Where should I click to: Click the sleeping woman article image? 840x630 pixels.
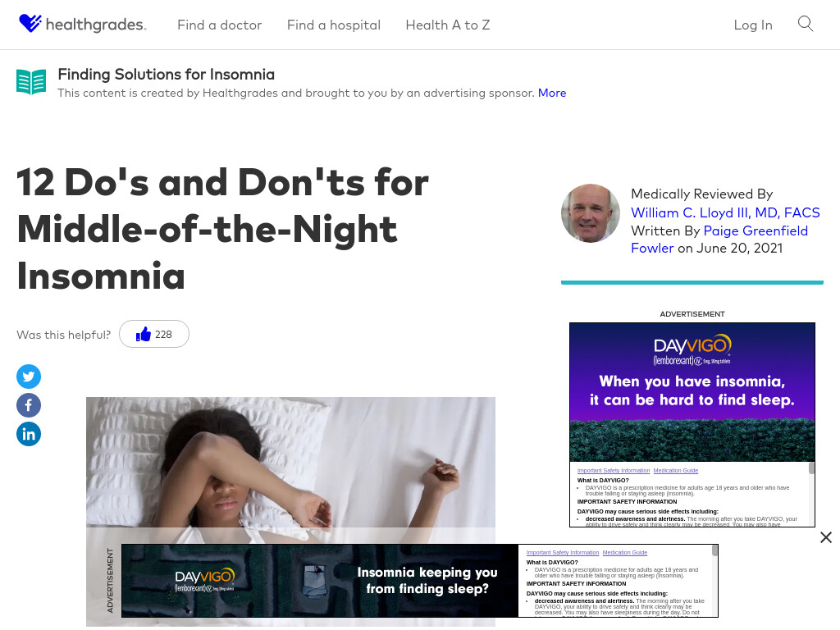click(291, 470)
